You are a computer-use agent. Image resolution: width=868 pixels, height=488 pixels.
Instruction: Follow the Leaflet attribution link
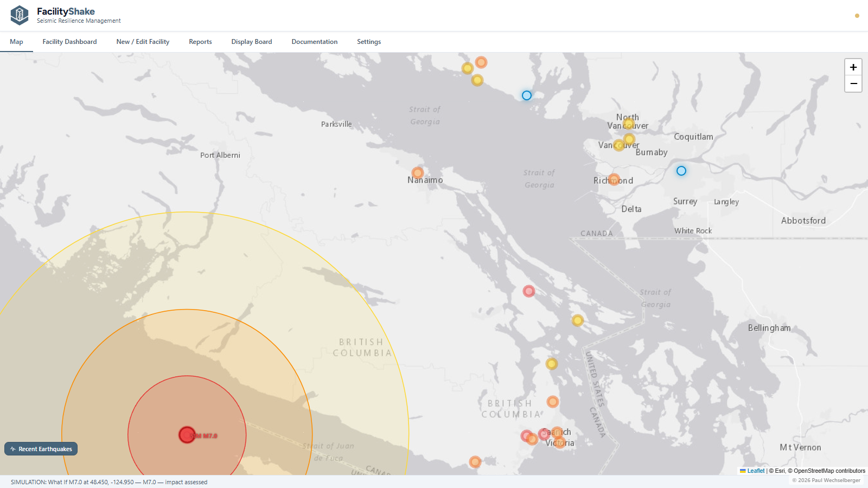coord(752,471)
